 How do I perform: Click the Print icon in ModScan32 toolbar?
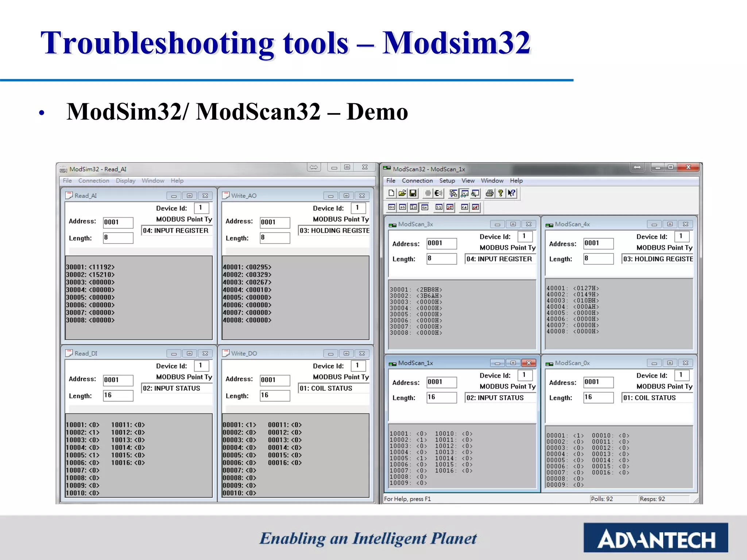[490, 193]
